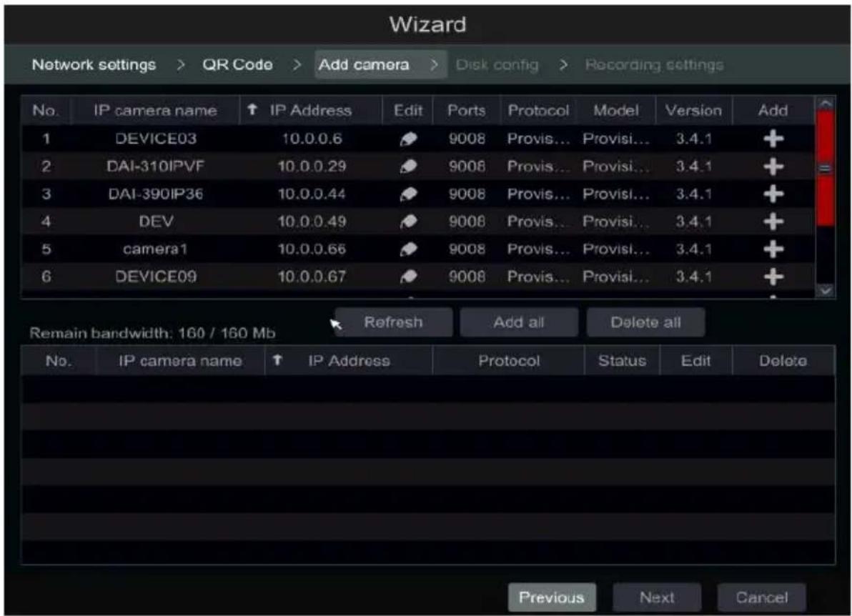
Task: Go to QR Code wizard step
Action: pyautogui.click(x=237, y=64)
